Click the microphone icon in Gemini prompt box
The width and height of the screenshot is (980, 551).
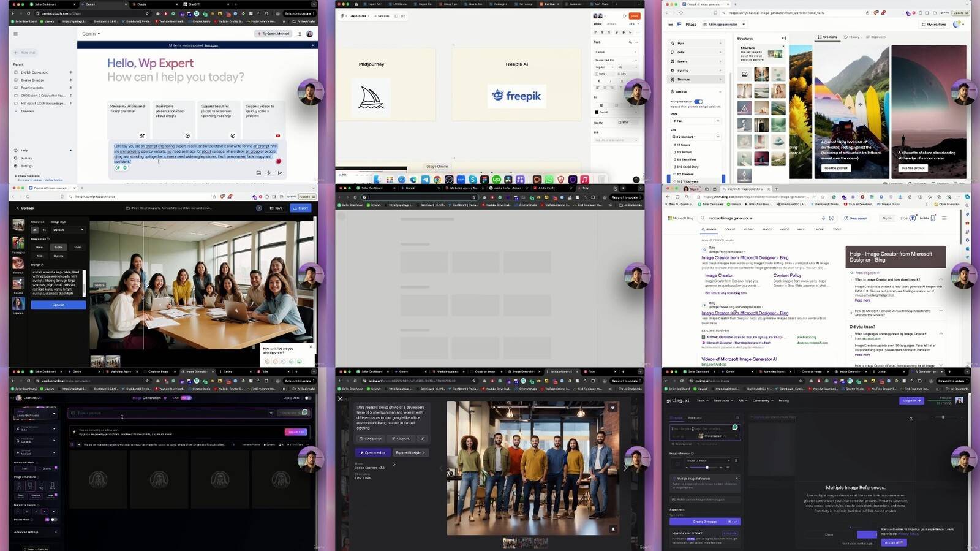pos(269,173)
